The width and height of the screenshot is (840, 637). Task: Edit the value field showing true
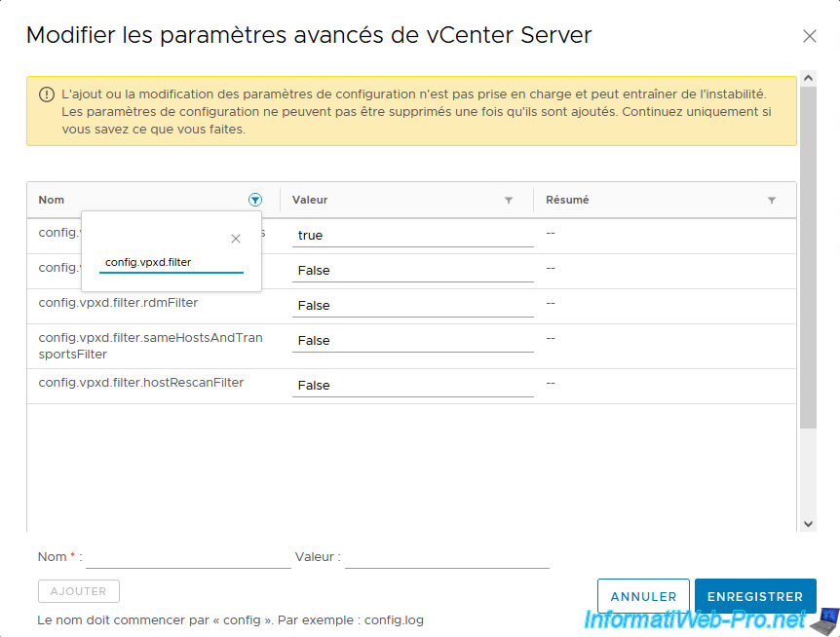tap(412, 236)
